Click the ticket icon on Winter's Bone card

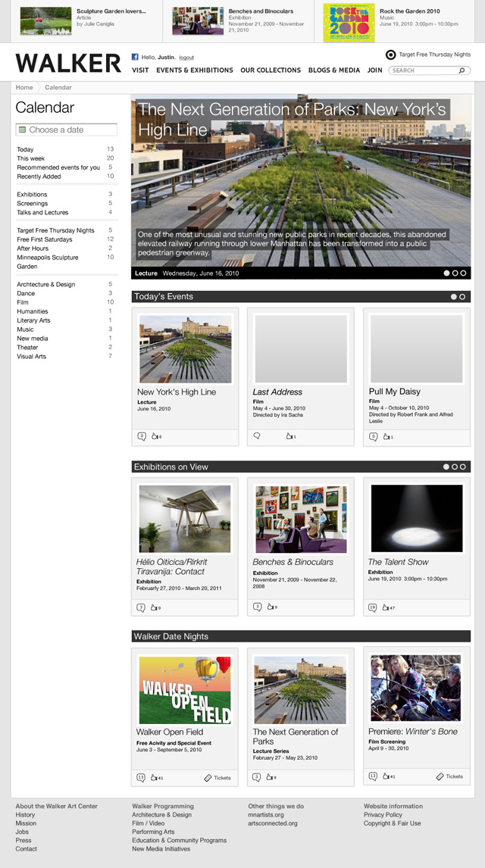(440, 776)
